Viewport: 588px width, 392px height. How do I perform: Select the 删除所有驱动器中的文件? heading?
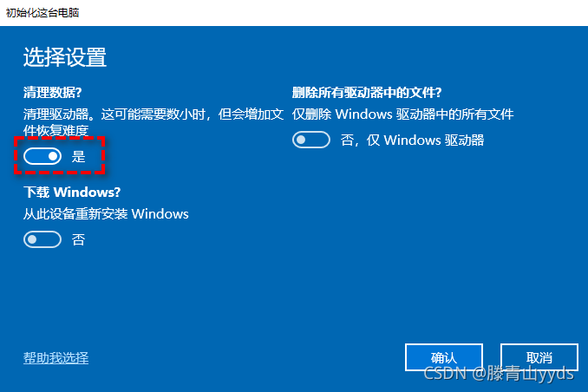(x=367, y=92)
